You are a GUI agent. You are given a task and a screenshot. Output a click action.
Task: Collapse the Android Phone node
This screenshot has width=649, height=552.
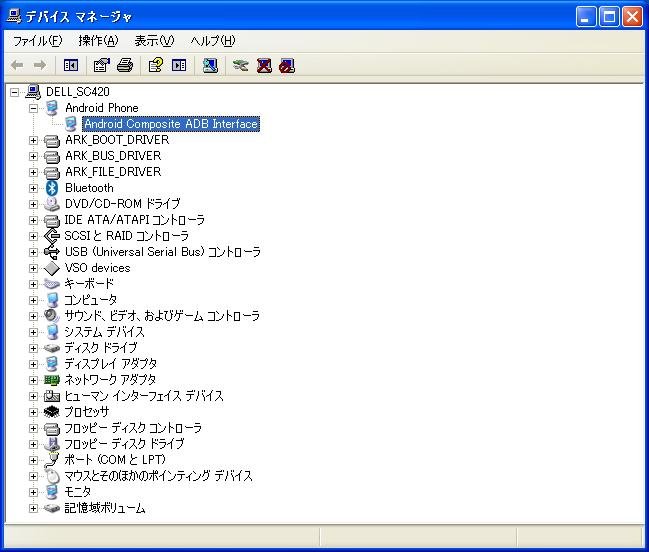(33, 108)
